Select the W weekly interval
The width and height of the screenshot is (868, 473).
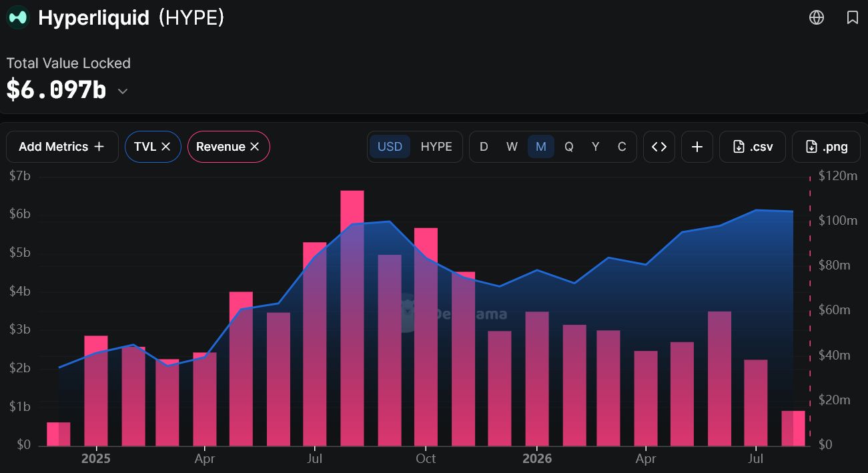click(x=512, y=147)
